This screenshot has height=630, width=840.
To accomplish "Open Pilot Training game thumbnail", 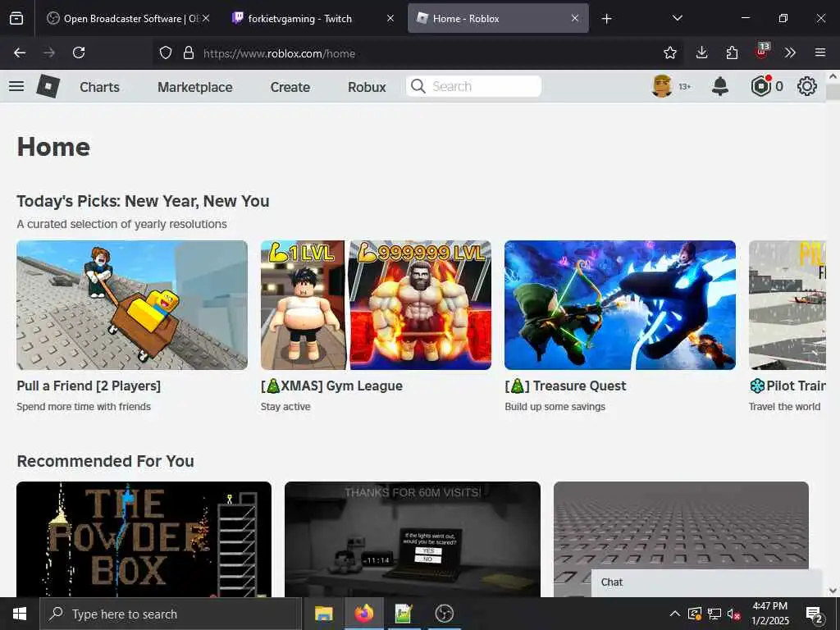I will point(787,305).
